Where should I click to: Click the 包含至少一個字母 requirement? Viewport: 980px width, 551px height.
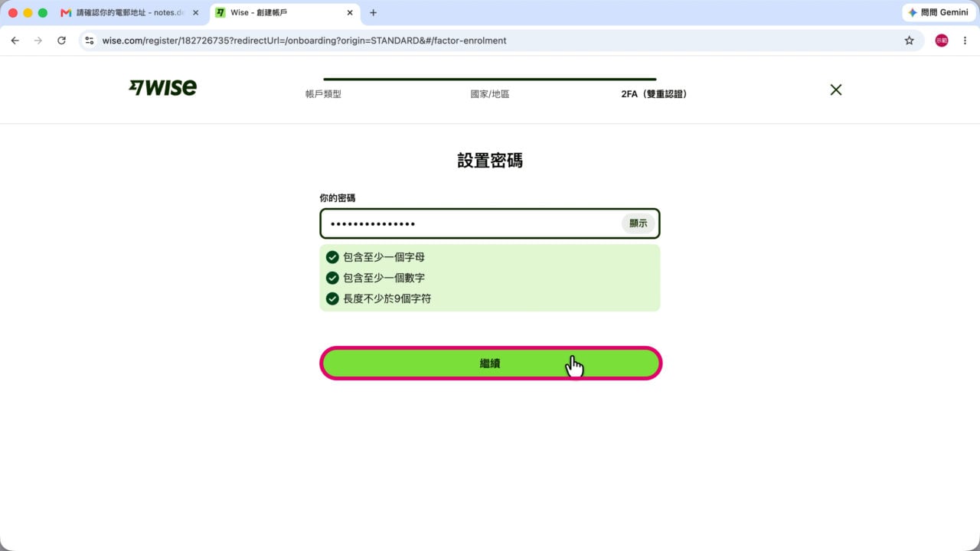click(384, 257)
